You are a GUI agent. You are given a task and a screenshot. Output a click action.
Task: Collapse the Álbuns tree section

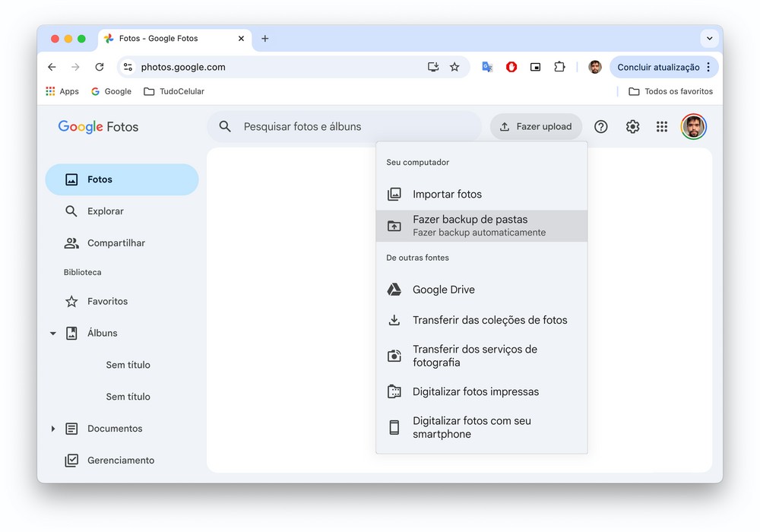(53, 334)
